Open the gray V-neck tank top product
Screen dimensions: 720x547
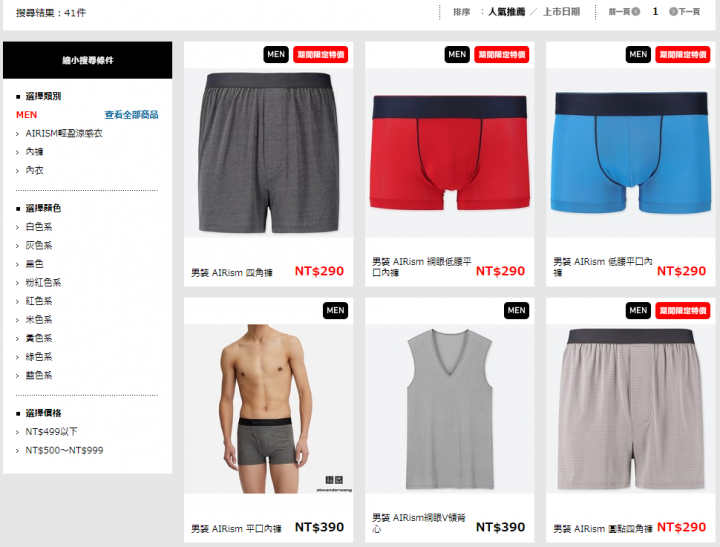[x=450, y=420]
